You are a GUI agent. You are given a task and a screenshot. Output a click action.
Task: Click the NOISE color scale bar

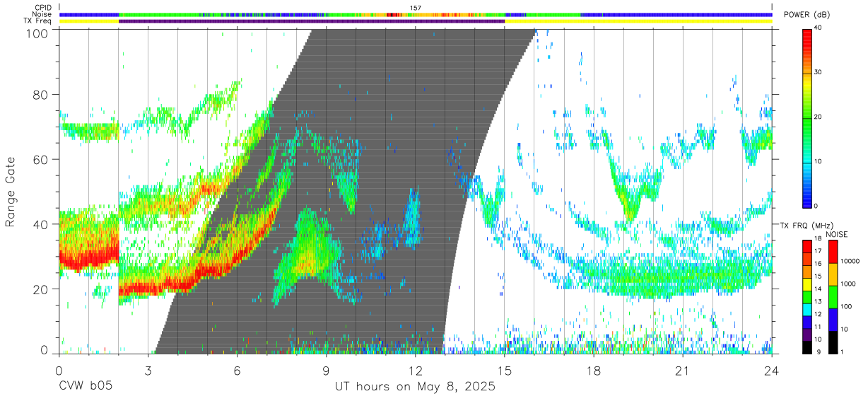coord(833,296)
